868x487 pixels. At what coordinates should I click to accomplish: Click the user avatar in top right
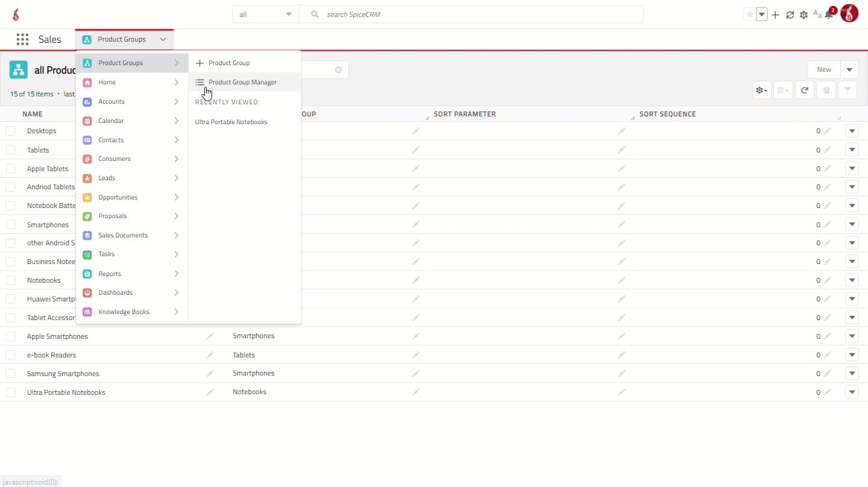click(849, 13)
